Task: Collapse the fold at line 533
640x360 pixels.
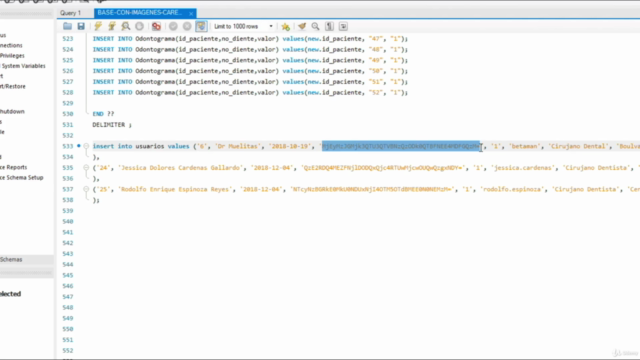Action: point(86,146)
